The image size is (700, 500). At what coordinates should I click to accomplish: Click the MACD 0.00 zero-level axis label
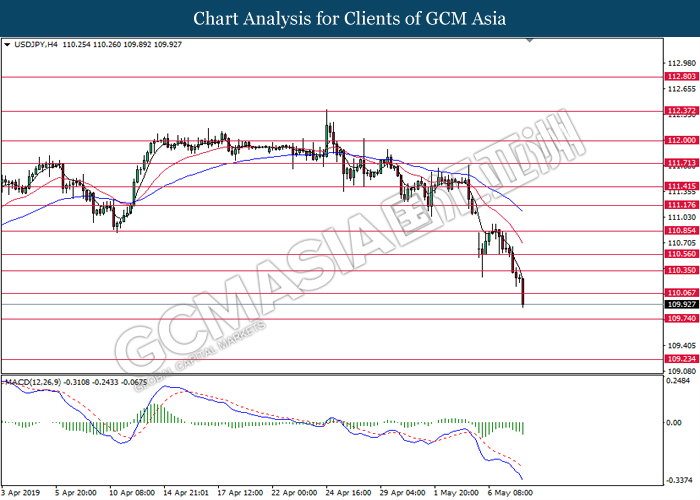click(675, 423)
